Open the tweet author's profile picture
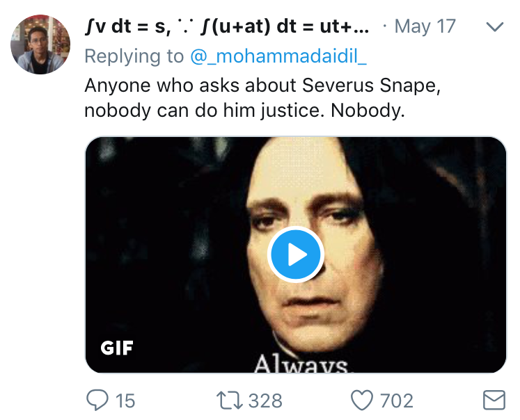The height and width of the screenshot is (420, 520). click(x=40, y=45)
